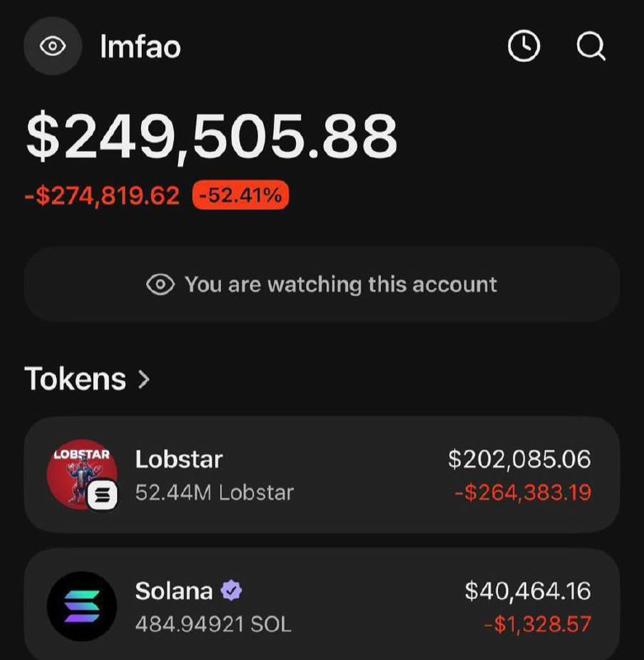Click the Solana value $40,464.16
Screen dimensions: 644x660
(x=528, y=591)
